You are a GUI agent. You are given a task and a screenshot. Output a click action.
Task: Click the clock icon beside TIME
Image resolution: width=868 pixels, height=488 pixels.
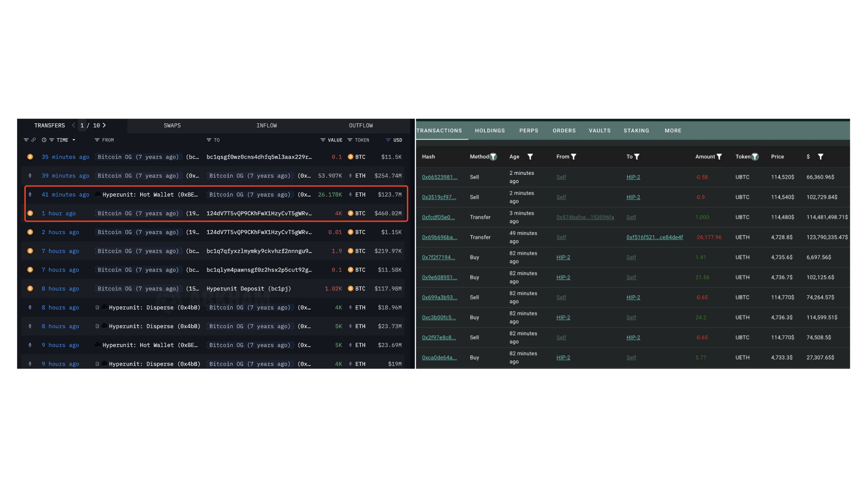(44, 140)
